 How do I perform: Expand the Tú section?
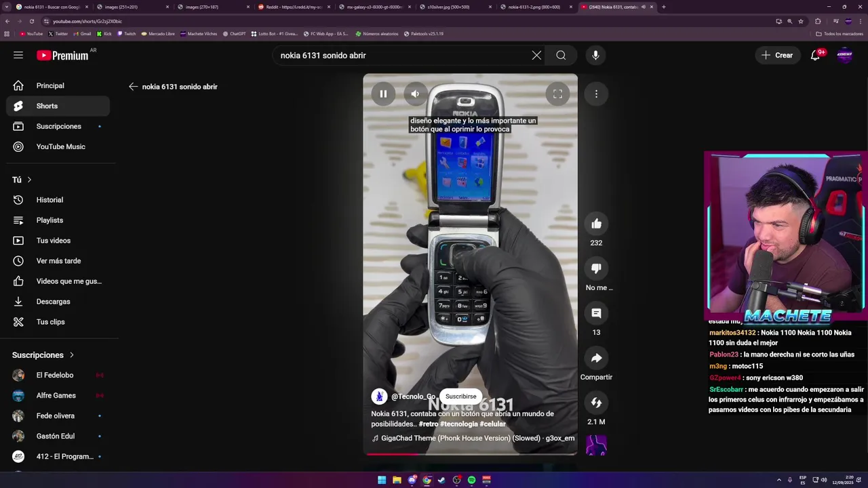pyautogui.click(x=22, y=180)
